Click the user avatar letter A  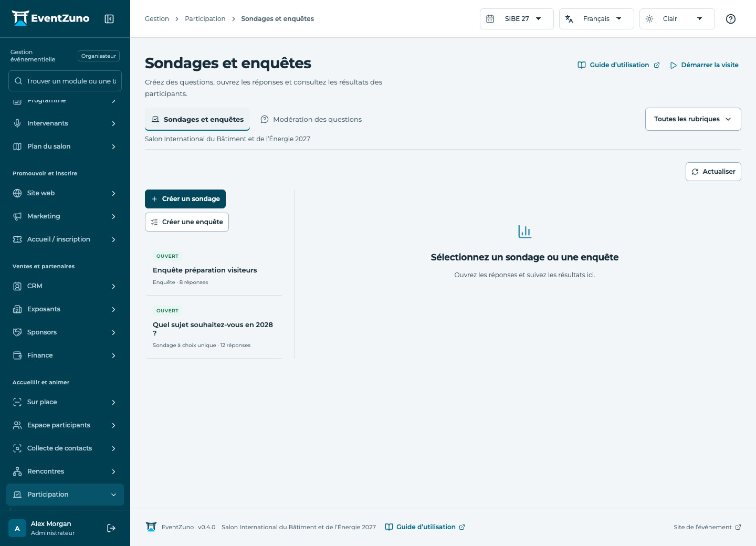(x=17, y=528)
